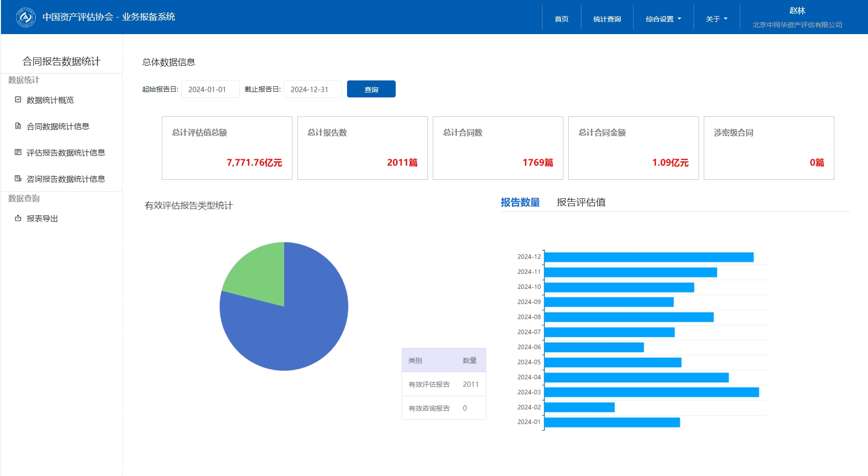Click the 2024-12 bar in the chart
Screen dimensions: 868x476
648,257
